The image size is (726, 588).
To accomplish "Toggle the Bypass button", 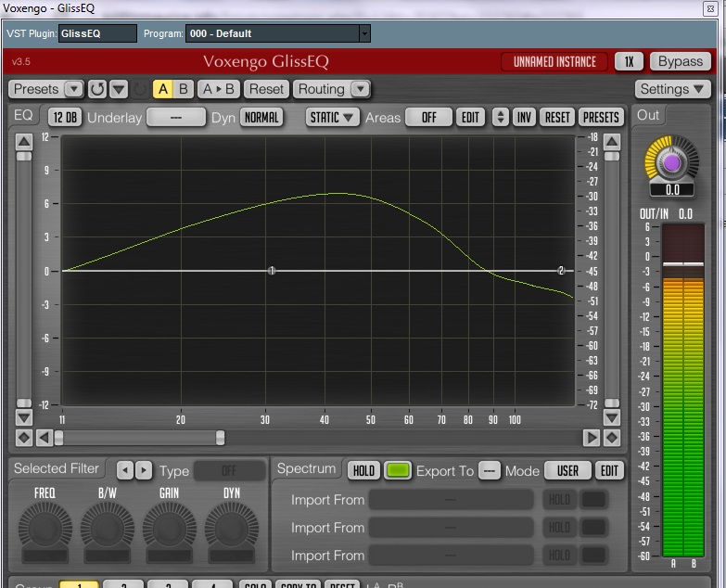I will coord(681,61).
